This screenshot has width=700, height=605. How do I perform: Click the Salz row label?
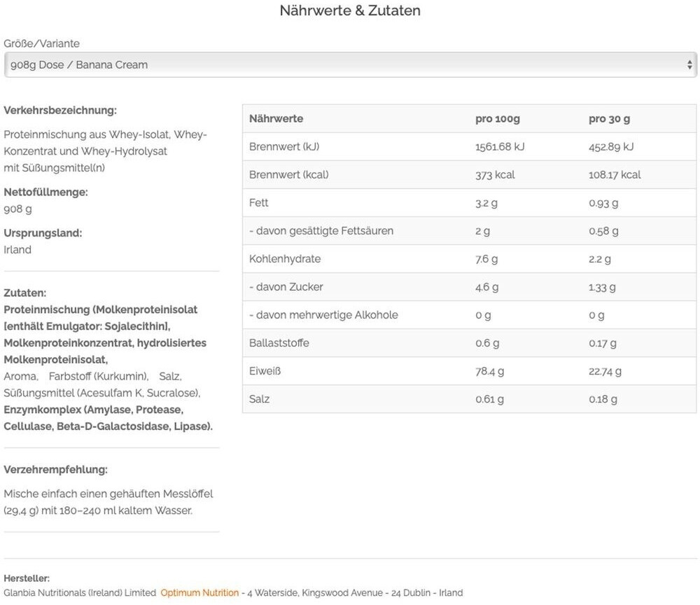(259, 399)
